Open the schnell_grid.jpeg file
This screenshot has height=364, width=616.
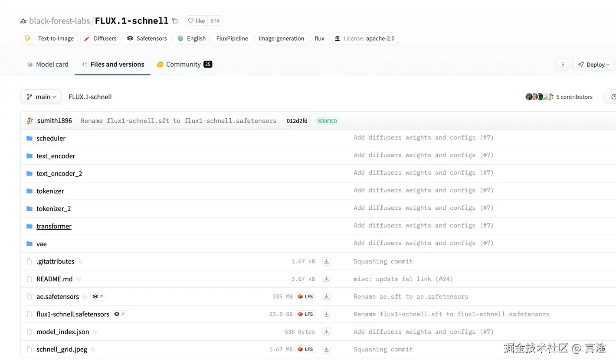[62, 349]
